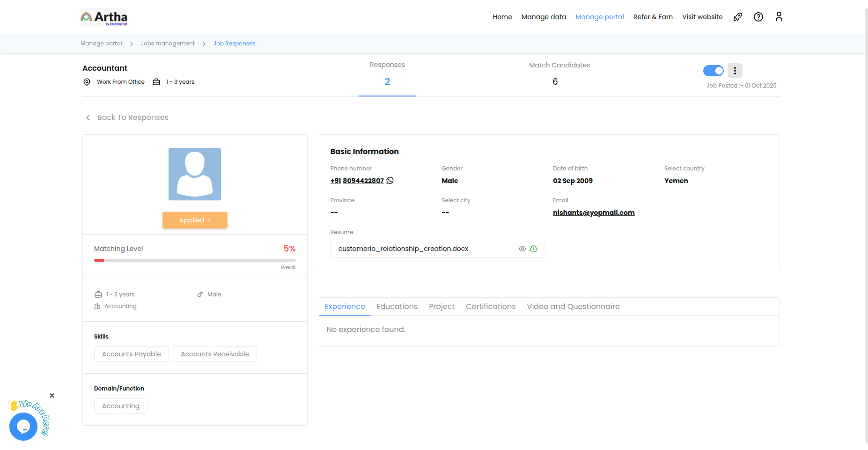
Task: Open the chat support bubble
Action: [23, 427]
